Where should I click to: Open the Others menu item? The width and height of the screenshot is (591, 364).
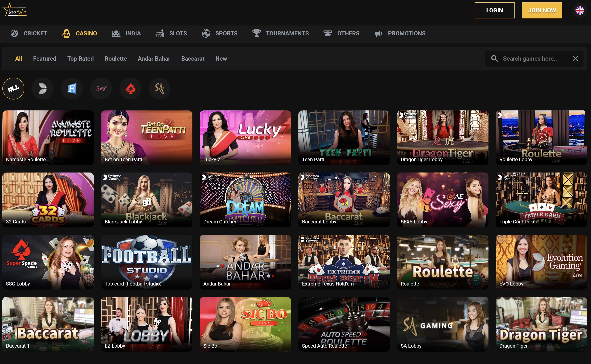coord(348,33)
